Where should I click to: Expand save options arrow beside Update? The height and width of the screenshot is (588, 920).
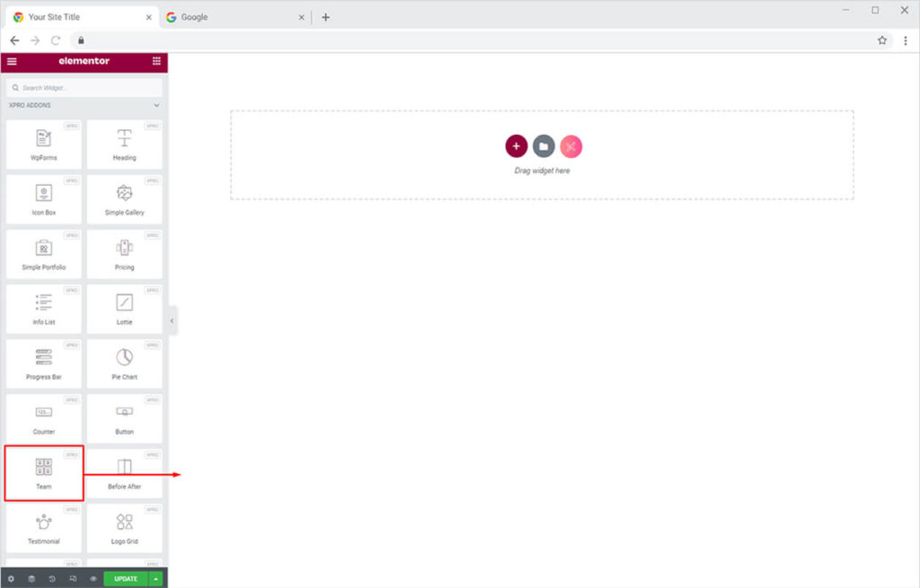tap(156, 579)
